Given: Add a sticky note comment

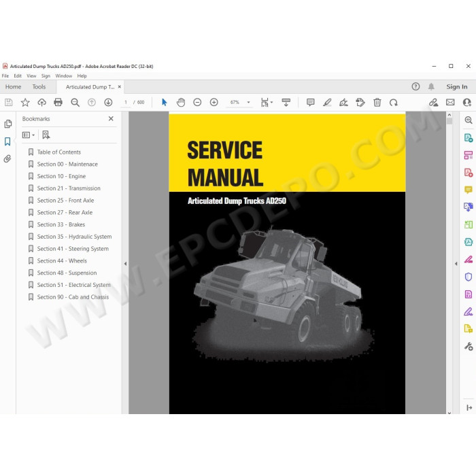Looking at the screenshot, I should tap(310, 103).
